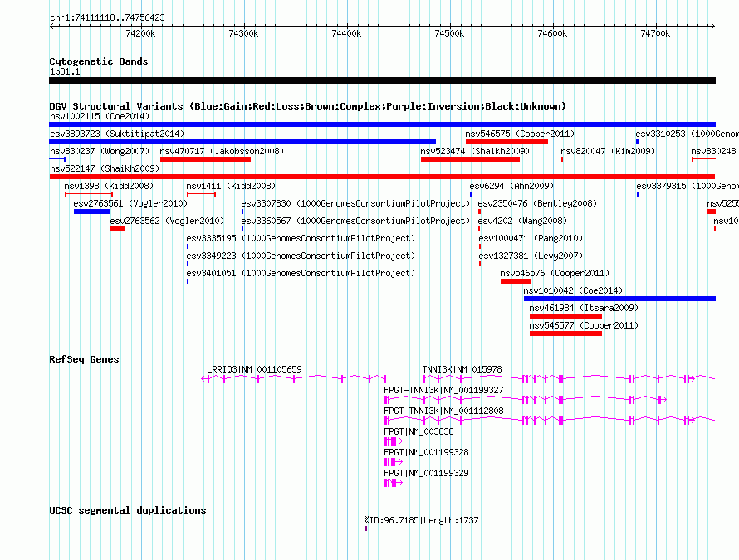Viewport: 739px width, 560px height.
Task: Click the 74700k ruler tick label
Action: (x=655, y=33)
